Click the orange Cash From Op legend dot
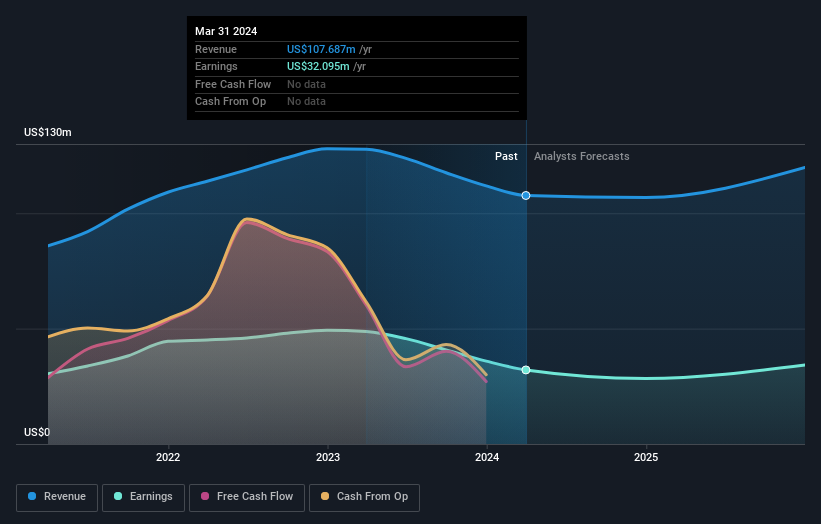Image resolution: width=821 pixels, height=524 pixels. tap(325, 496)
